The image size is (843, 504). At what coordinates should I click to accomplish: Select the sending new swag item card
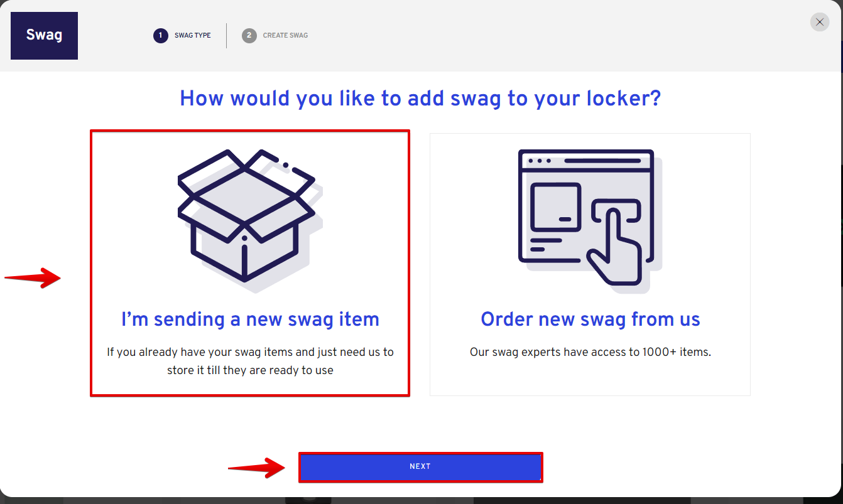250,263
